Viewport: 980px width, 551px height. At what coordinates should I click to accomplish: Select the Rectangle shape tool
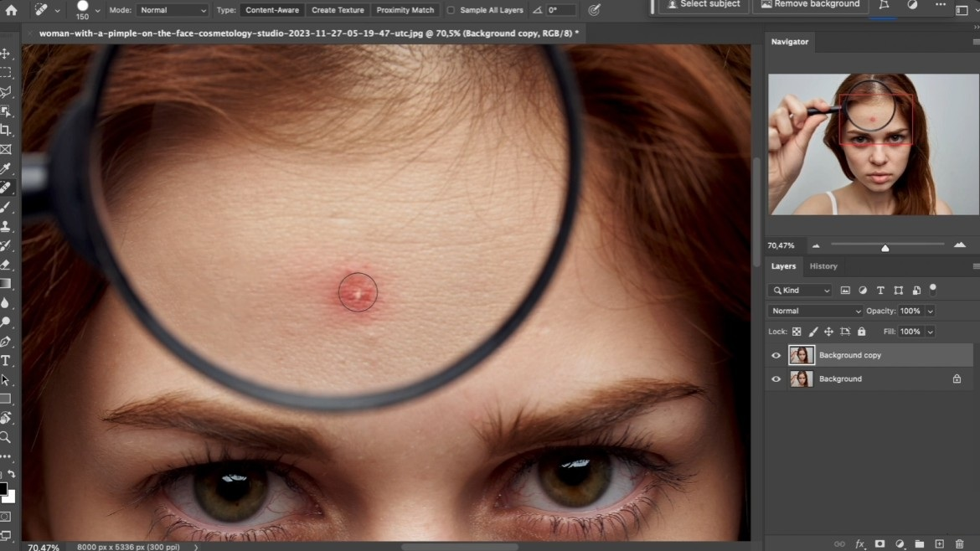coord(6,399)
